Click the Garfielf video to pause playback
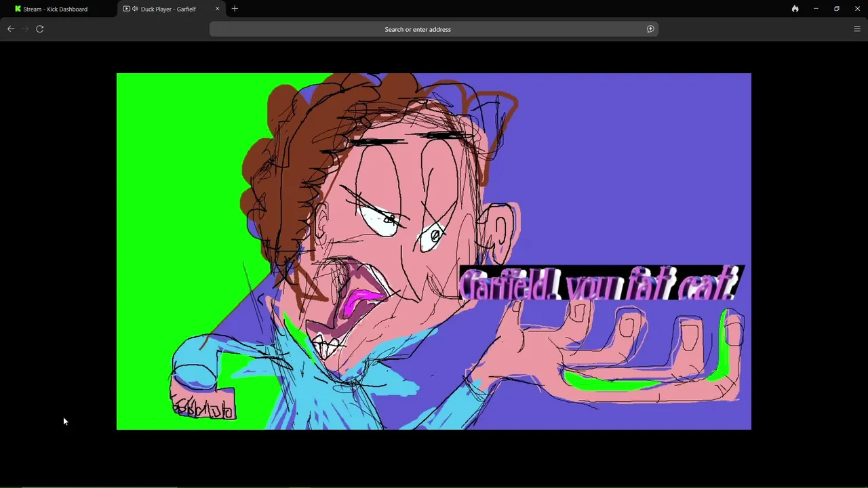 (x=434, y=251)
